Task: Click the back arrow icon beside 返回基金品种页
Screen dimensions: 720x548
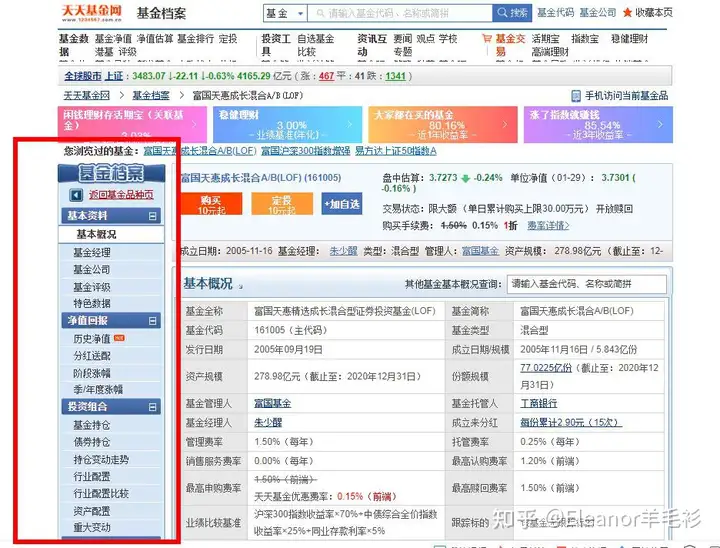Action: 76,195
